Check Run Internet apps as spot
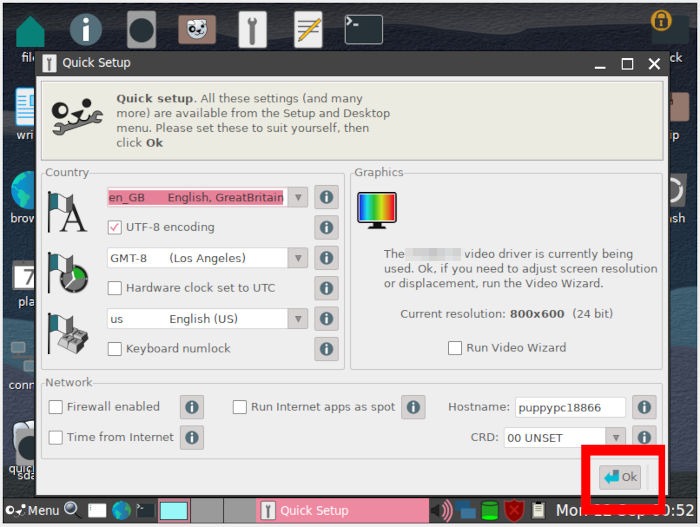Screen dimensions: 700x527 240,407
